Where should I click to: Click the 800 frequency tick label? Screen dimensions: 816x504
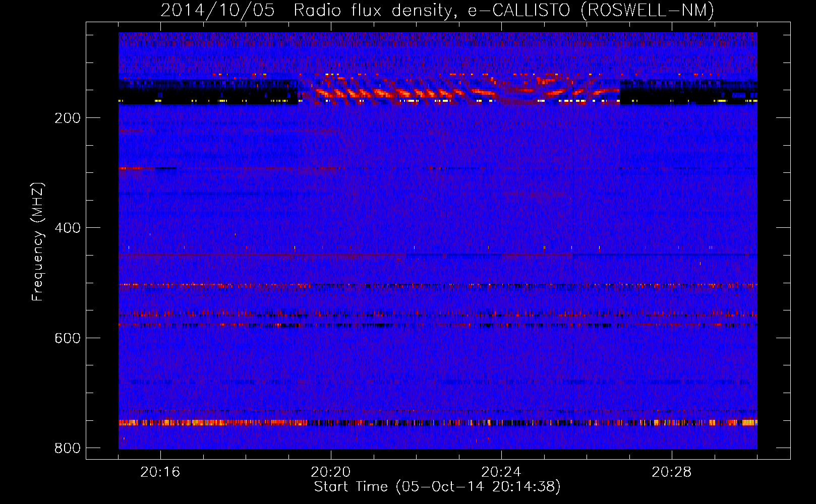(x=68, y=448)
